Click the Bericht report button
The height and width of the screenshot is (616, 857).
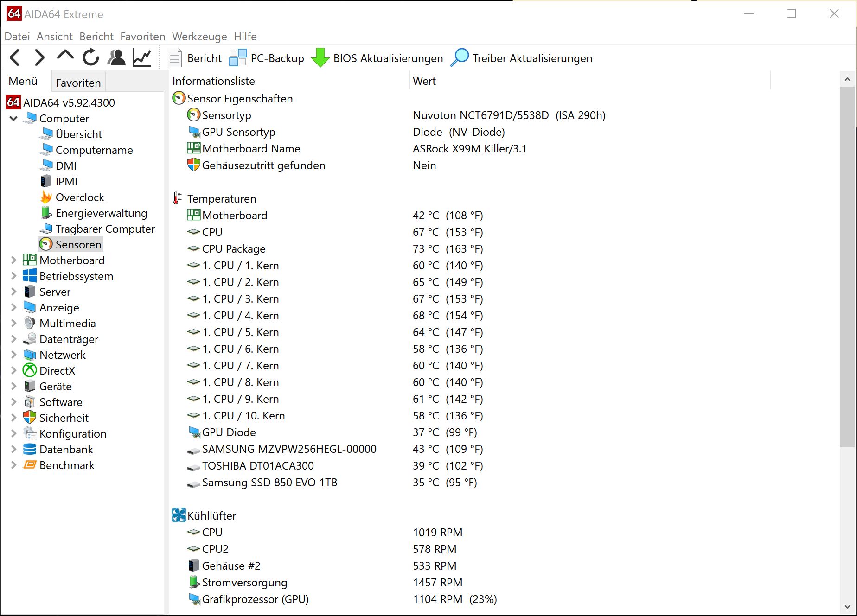(194, 58)
